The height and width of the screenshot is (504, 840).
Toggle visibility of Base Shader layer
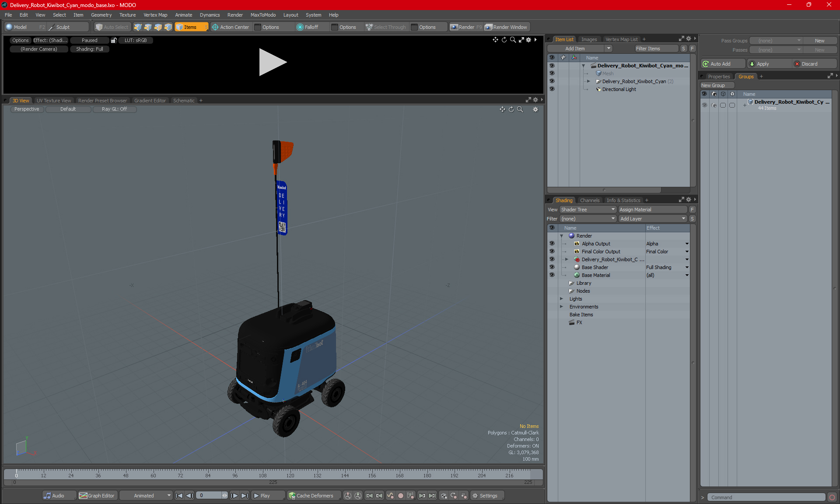(x=552, y=267)
